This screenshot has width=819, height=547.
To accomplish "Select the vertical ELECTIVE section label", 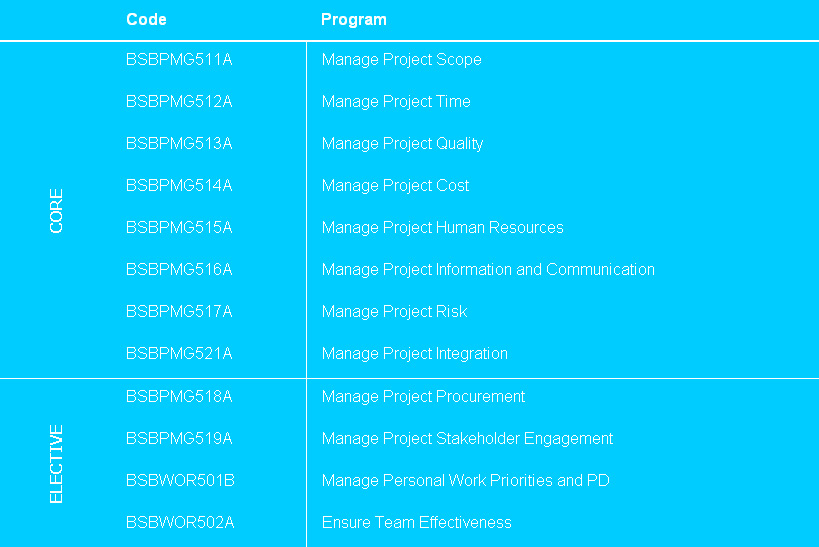I will (56, 464).
